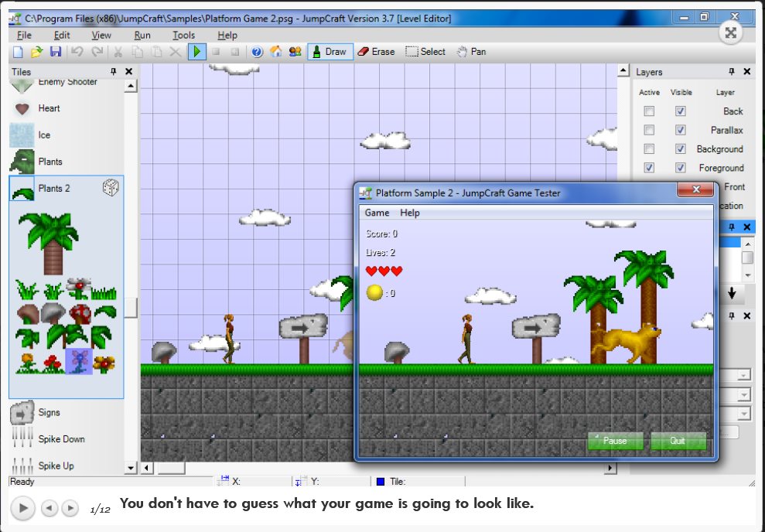Screen dimensions: 765x532
Task: Enable Active checkbox for Back layer
Action: click(649, 111)
